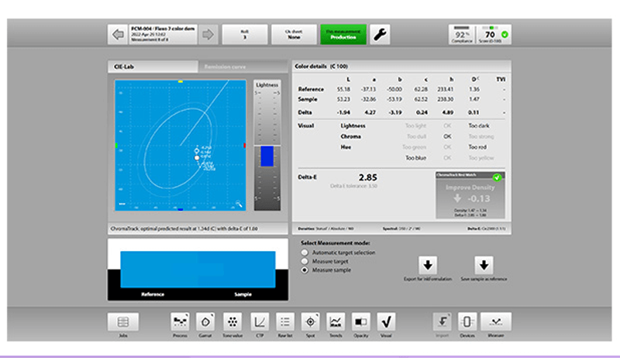Click the 'Too red' hue verdict

coord(477,147)
